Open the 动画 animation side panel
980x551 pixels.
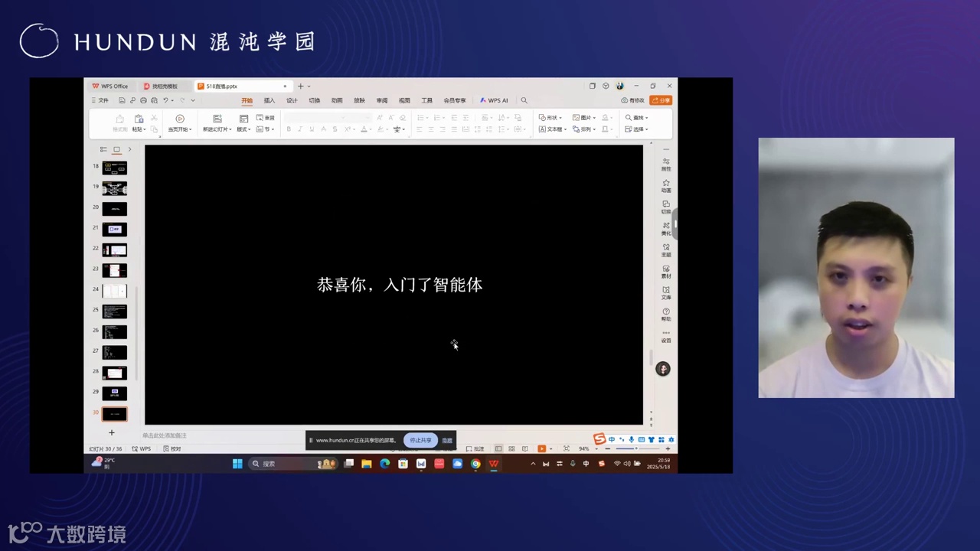(666, 185)
